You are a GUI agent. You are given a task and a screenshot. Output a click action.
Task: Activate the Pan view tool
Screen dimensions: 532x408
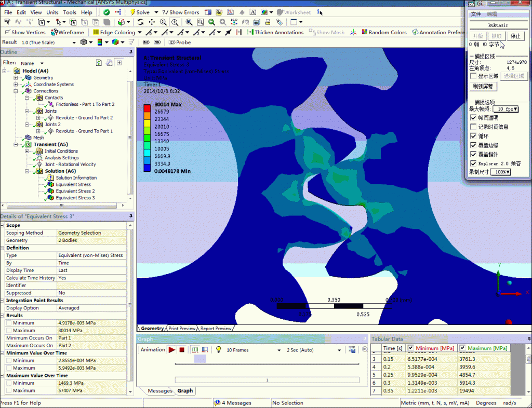(152, 22)
